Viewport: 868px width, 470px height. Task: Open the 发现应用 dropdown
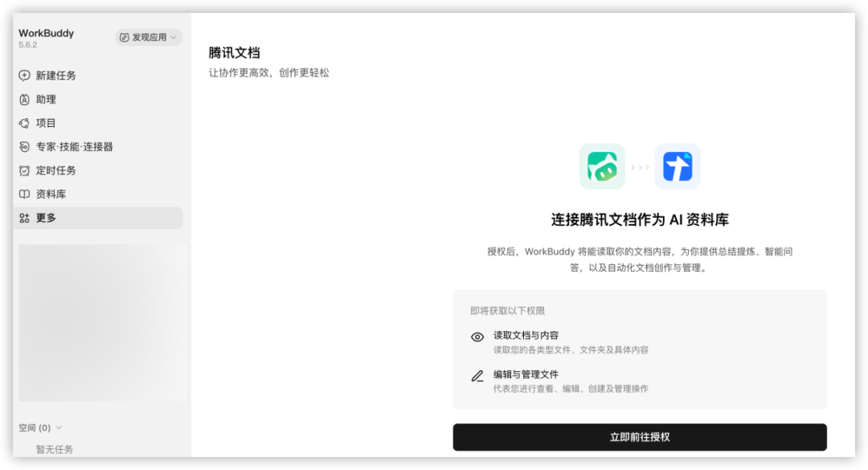149,37
